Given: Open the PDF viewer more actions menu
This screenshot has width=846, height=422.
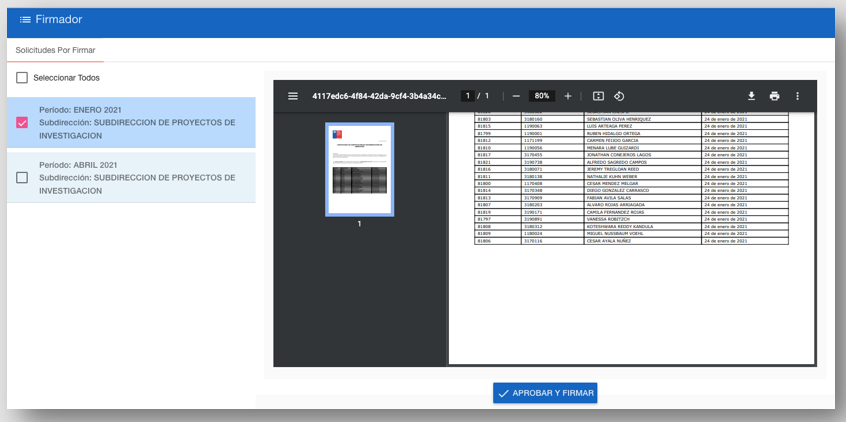Looking at the screenshot, I should coord(797,96).
